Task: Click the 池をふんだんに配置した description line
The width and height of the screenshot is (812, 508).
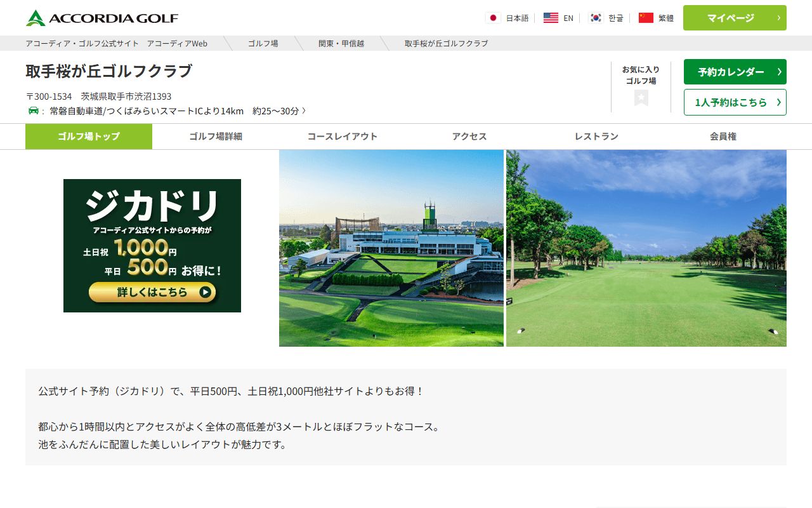Action: coord(162,444)
